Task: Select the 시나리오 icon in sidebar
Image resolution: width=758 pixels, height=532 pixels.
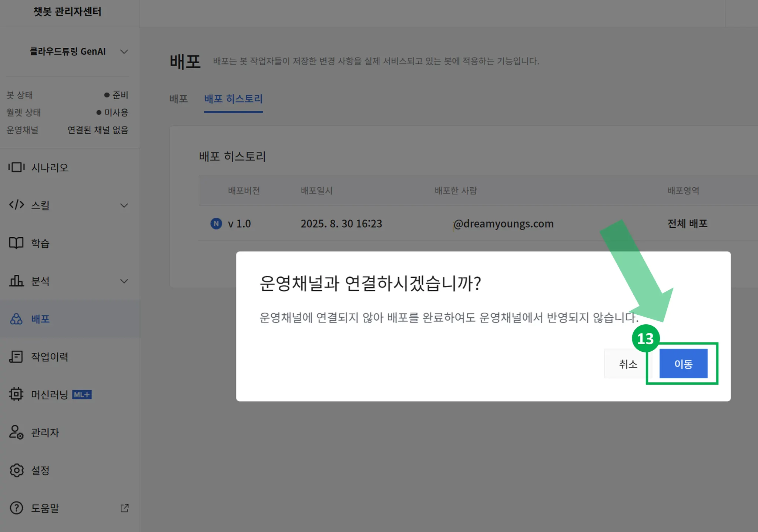Action: [16, 168]
